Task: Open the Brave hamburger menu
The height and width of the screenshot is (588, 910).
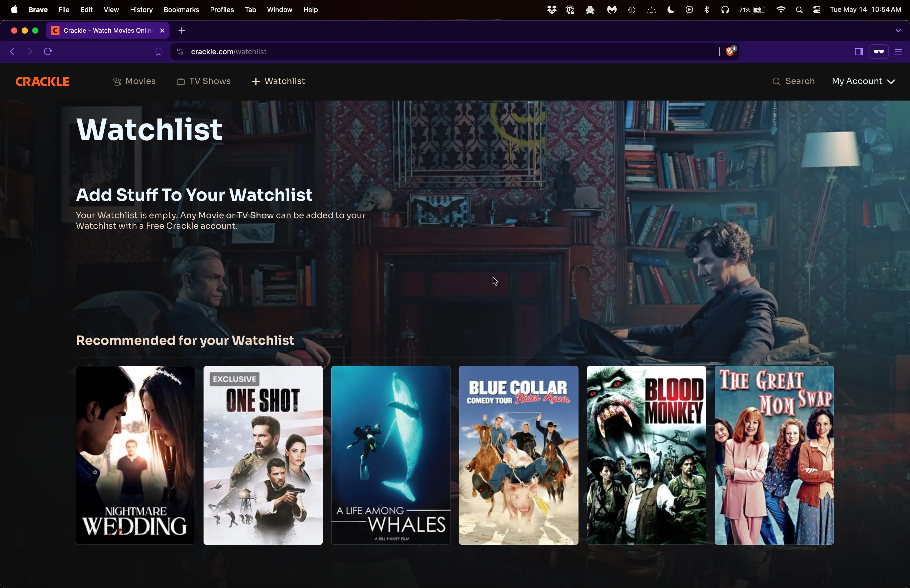Action: pos(898,52)
